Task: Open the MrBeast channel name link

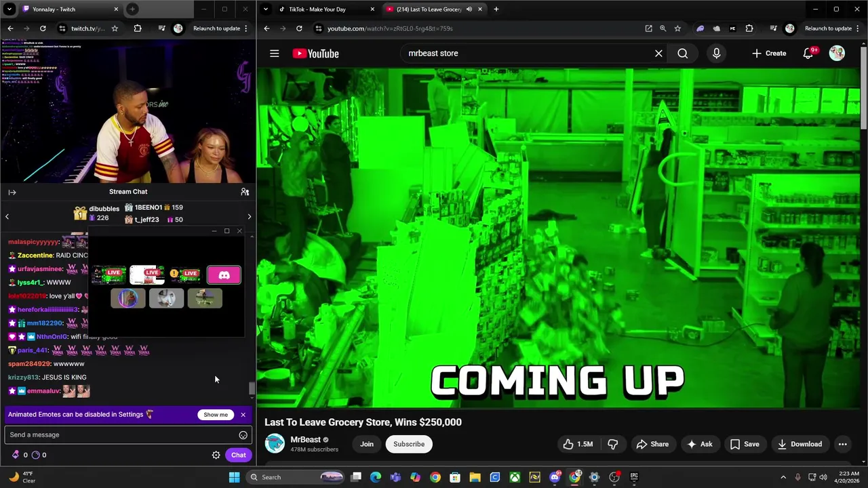Action: tap(306, 439)
